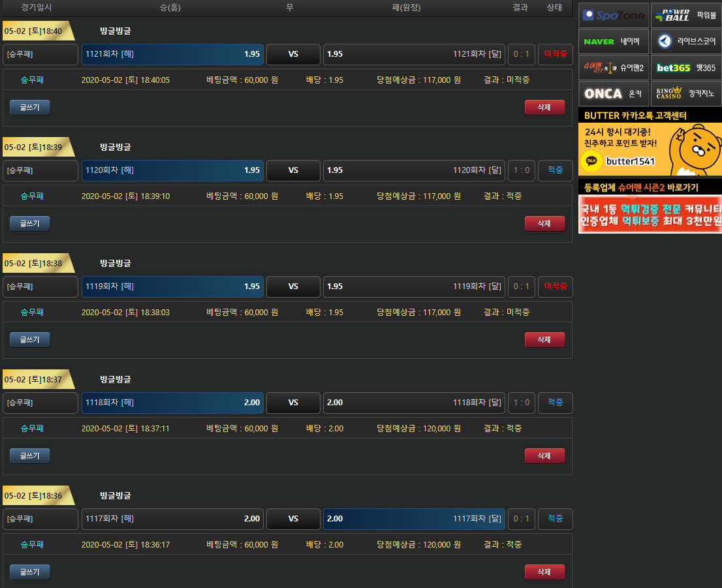Click 글쓰기 under the 1119회차 bet
722x588 pixels.
[30, 340]
